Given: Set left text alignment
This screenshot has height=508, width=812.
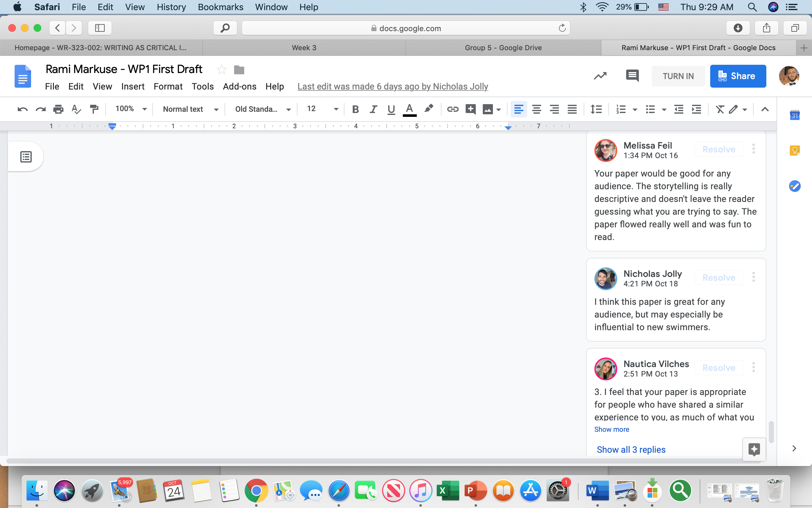Looking at the screenshot, I should 519,109.
